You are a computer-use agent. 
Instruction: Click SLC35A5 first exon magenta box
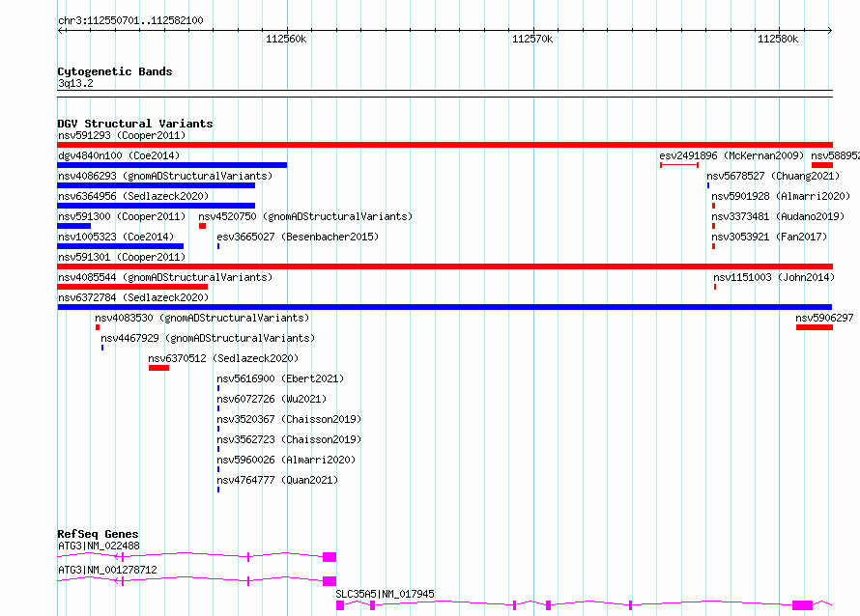tap(340, 605)
